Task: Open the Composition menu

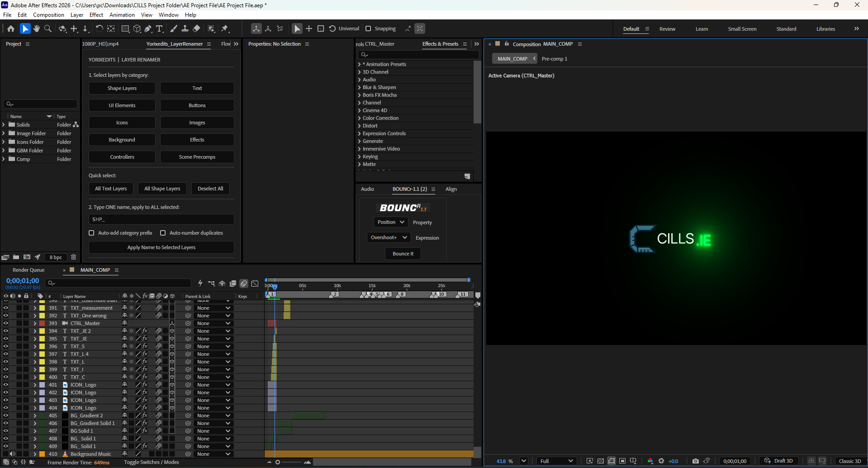Action: coord(48,15)
